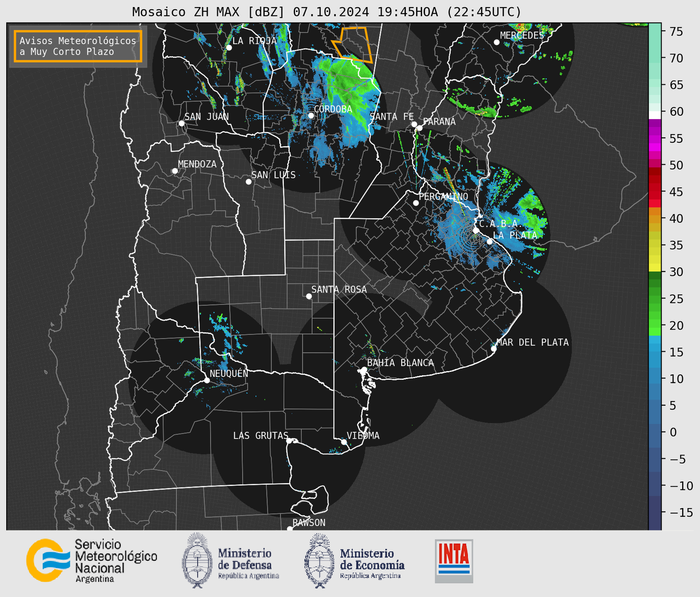Click the Ministerio de Economía text

click(372, 559)
